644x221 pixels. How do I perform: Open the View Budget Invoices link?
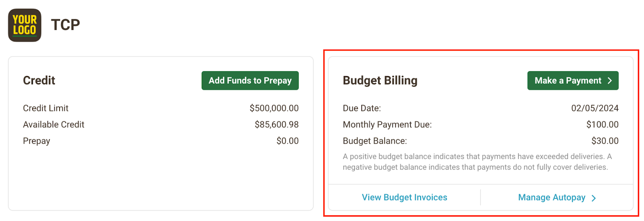pyautogui.click(x=405, y=197)
